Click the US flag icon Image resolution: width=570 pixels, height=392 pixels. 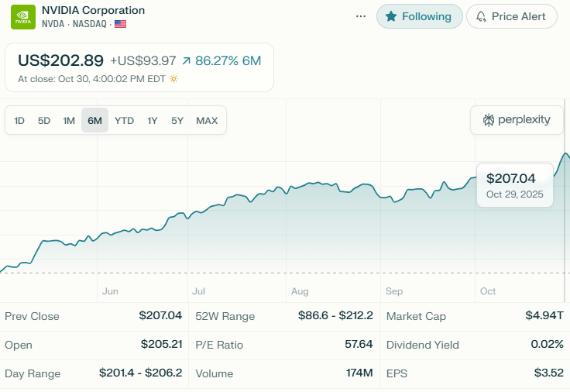coord(120,24)
